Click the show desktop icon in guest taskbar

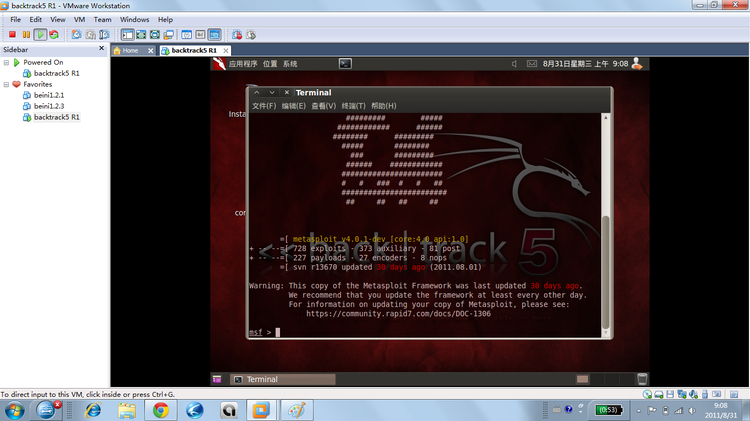(x=217, y=379)
